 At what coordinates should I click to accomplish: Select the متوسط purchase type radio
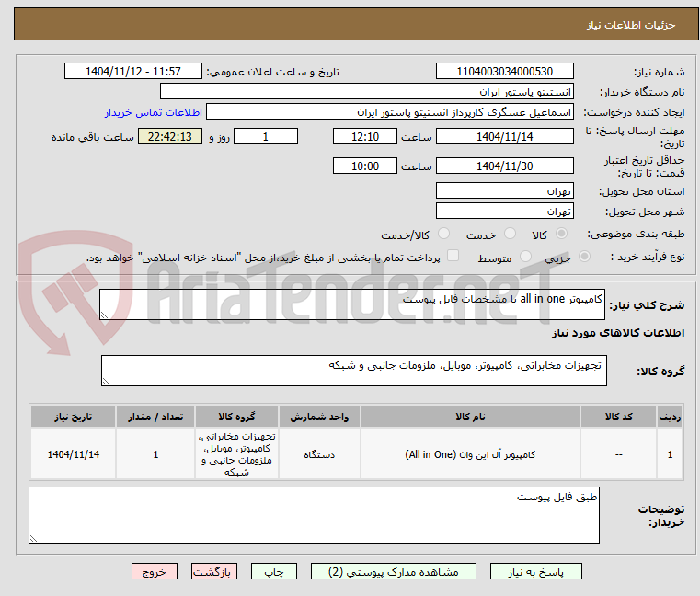point(525,257)
